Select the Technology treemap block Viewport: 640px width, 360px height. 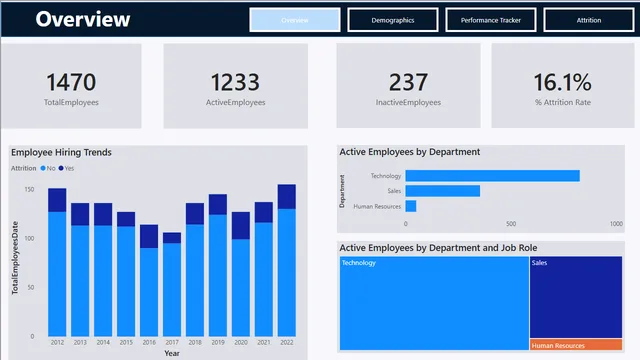tap(434, 303)
